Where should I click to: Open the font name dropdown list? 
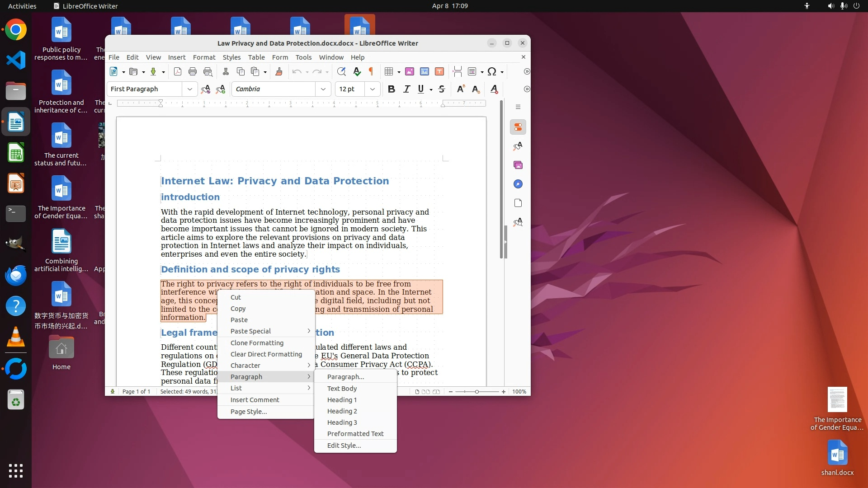323,89
